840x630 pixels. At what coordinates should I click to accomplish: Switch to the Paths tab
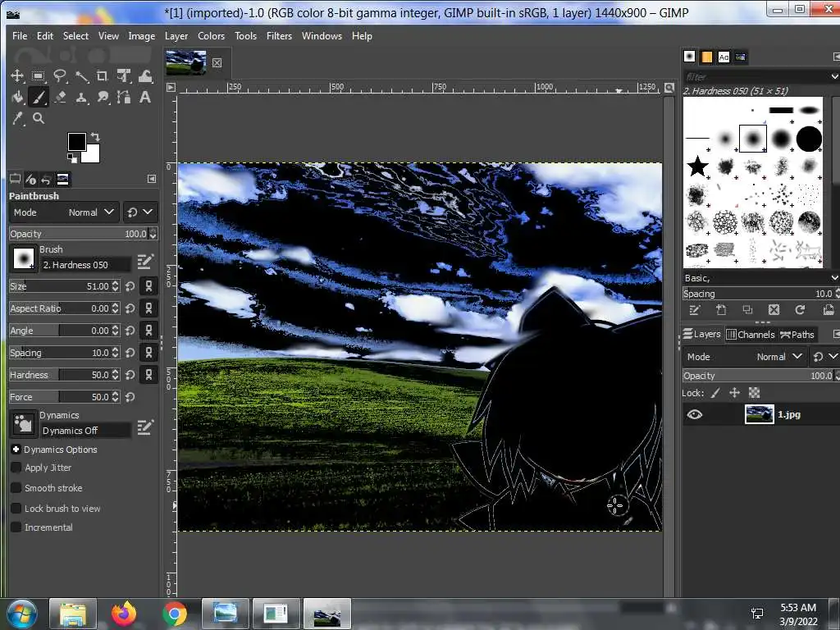(x=797, y=335)
